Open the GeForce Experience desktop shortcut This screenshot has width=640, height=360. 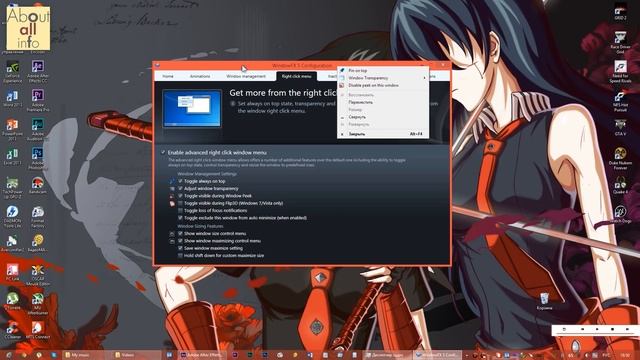(12, 72)
